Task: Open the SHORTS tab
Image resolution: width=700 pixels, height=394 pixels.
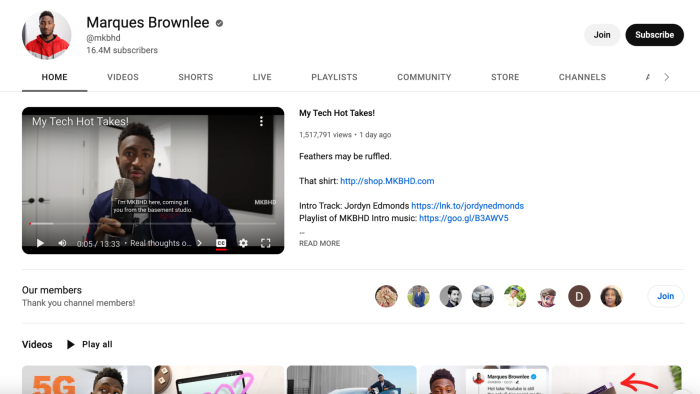Action: pyautogui.click(x=196, y=77)
